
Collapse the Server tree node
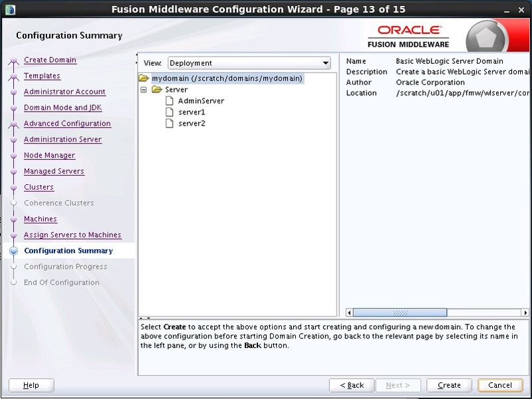click(144, 90)
